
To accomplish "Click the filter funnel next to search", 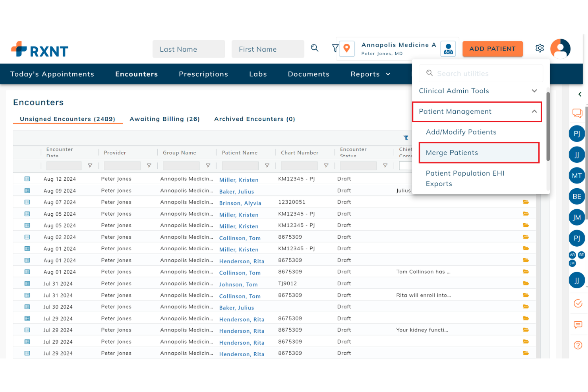I will (x=335, y=48).
